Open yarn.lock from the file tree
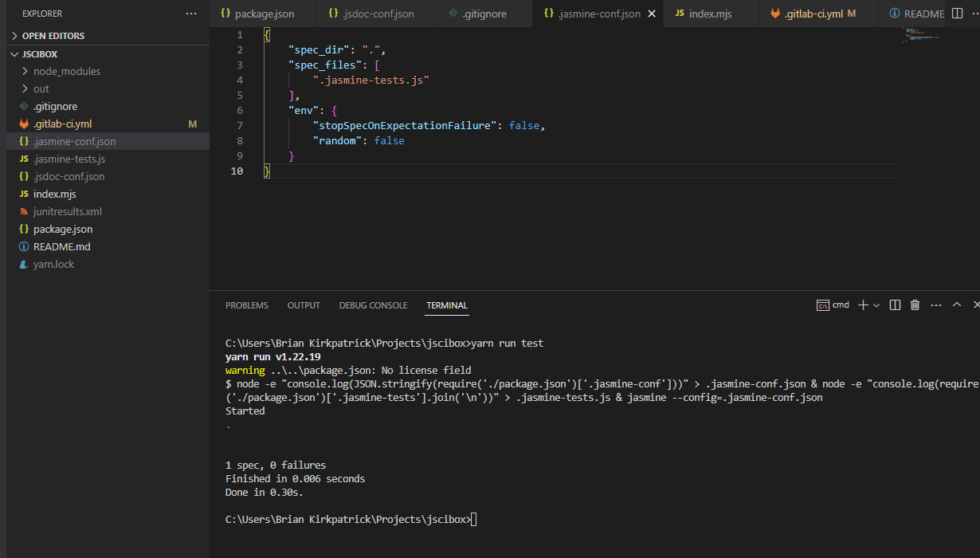Screen dimensions: 980x558 [53, 264]
